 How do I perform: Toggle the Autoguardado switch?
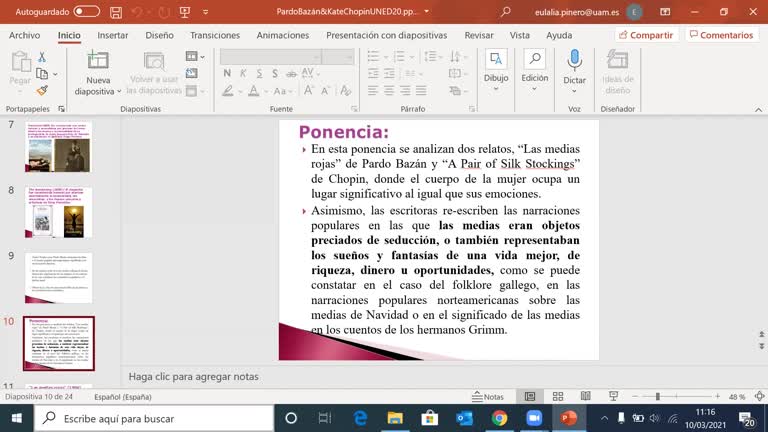coord(87,11)
